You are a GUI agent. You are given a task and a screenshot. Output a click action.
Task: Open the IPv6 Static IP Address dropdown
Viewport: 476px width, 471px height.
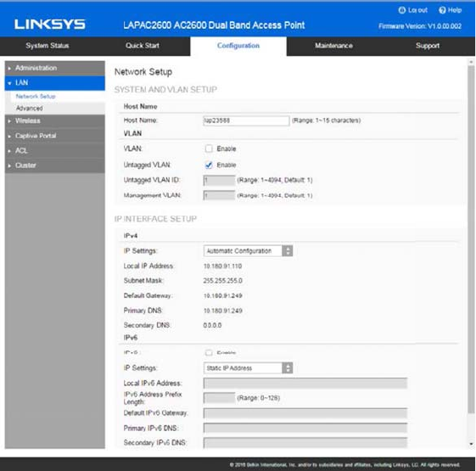pos(248,368)
